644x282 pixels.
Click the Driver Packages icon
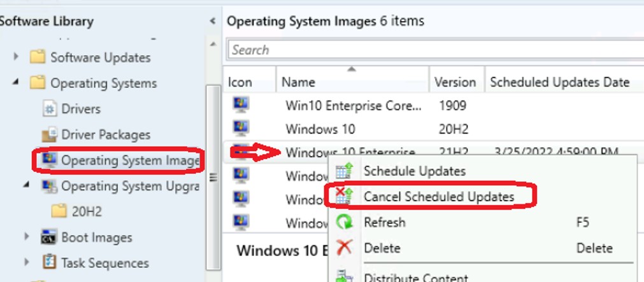pos(50,134)
